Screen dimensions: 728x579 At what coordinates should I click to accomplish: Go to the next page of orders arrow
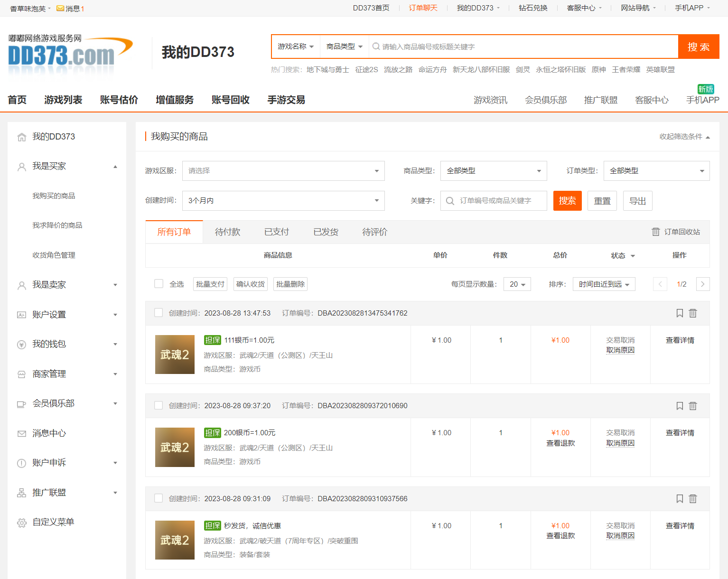703,284
